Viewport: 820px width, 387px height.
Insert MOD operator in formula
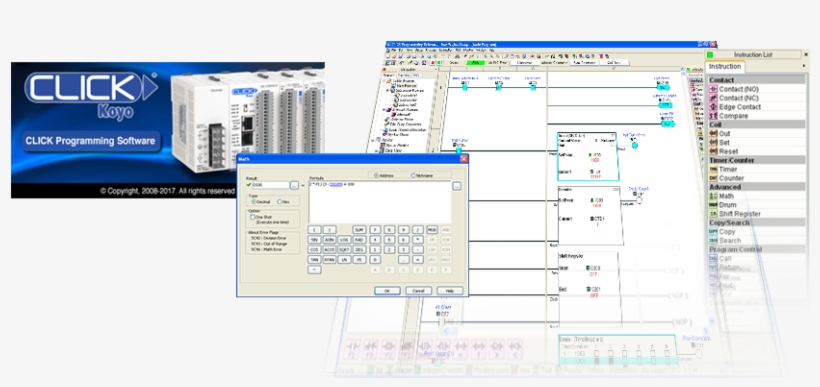tap(432, 230)
